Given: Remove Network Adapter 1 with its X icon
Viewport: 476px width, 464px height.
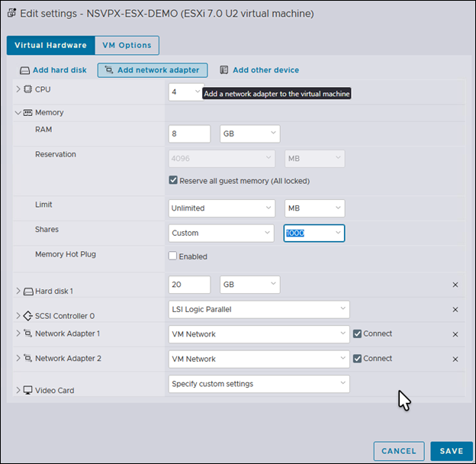Looking at the screenshot, I should (x=455, y=334).
